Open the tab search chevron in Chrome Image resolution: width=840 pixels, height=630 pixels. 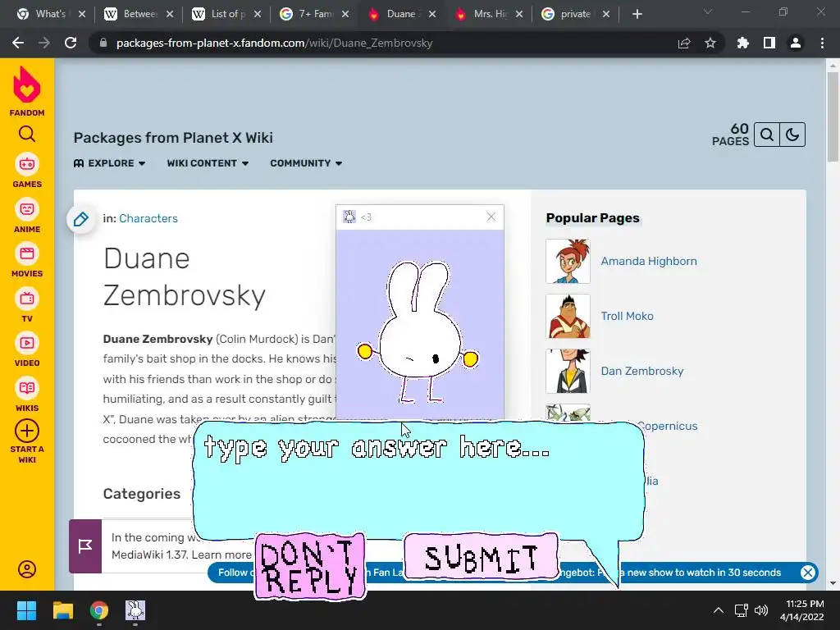click(x=708, y=11)
